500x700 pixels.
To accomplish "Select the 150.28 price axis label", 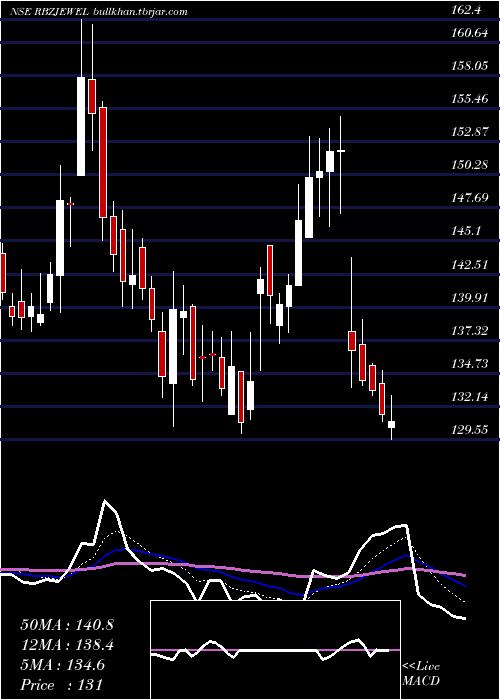I will coord(469,165).
